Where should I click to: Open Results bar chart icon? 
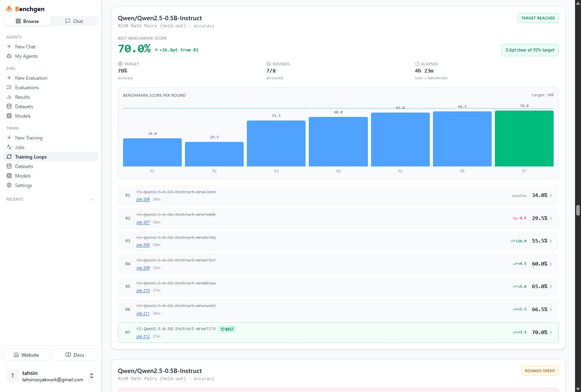pyautogui.click(x=9, y=97)
